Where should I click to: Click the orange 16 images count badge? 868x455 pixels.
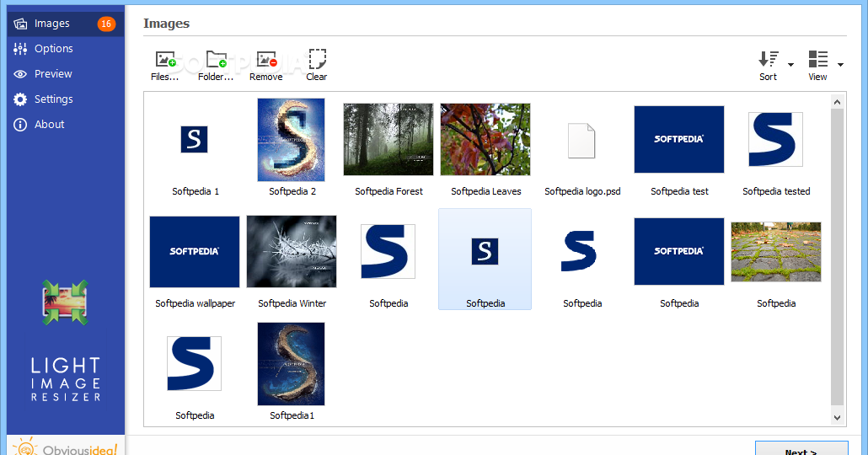106,24
